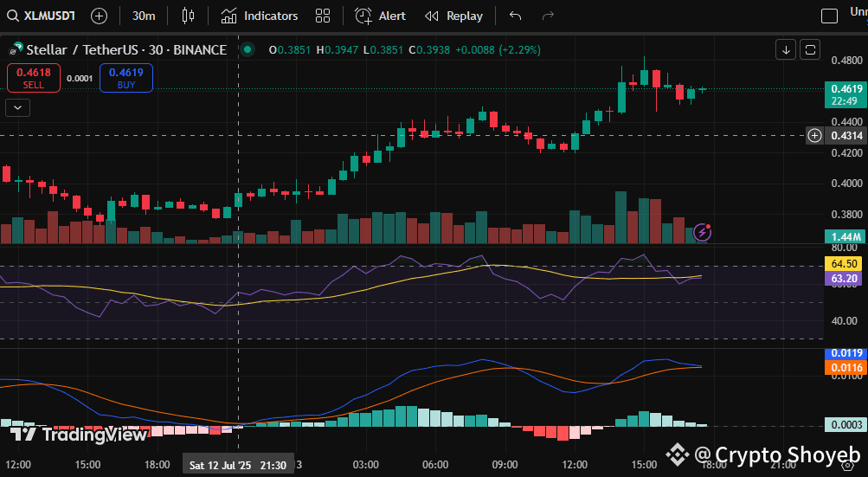Click the plus icon at price 0.4314

click(x=814, y=135)
